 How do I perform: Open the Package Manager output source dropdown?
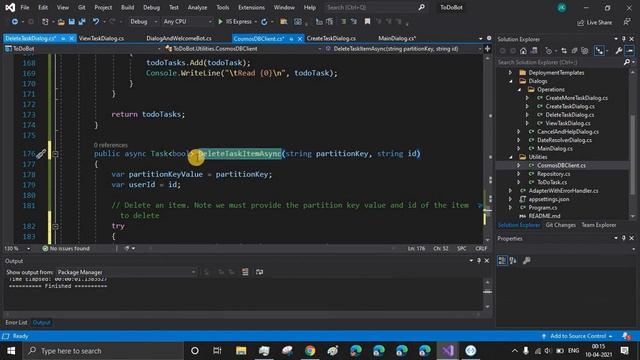click(127, 272)
